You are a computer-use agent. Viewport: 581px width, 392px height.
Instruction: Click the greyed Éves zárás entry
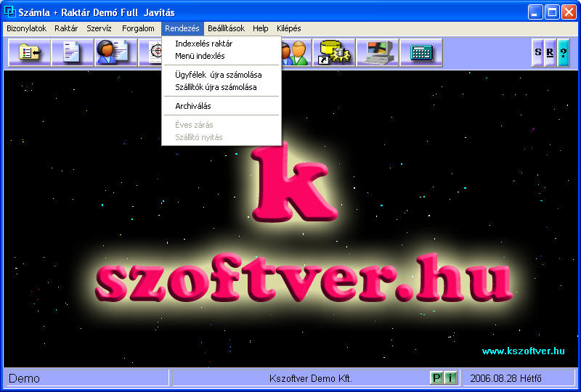(x=222, y=125)
